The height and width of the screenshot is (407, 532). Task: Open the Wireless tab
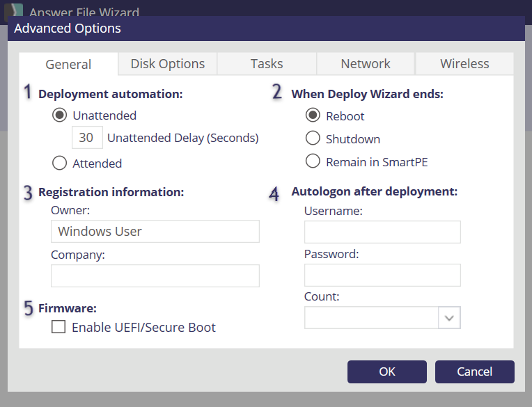pos(464,64)
